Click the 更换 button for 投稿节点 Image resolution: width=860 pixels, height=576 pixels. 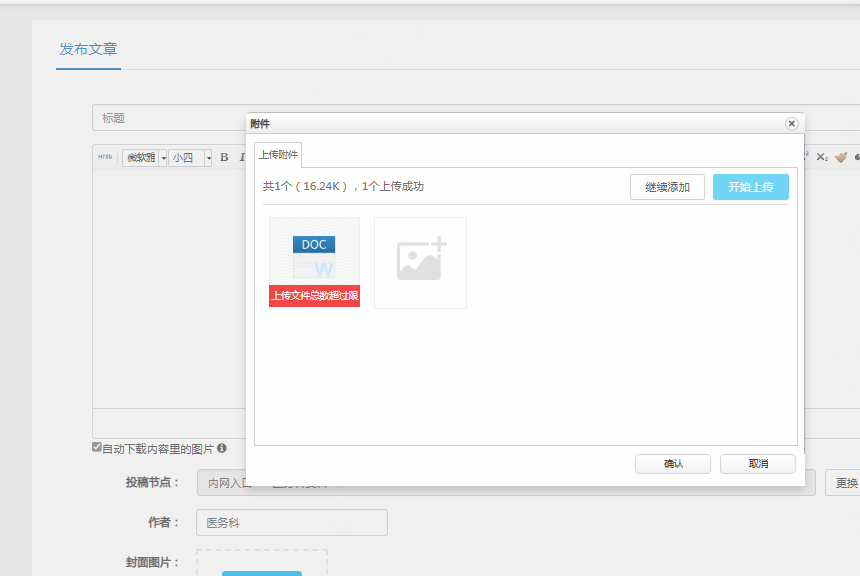tap(845, 483)
